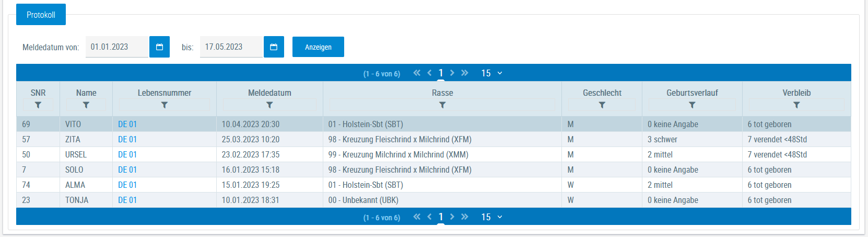The width and height of the screenshot is (868, 237).
Task: Open the Protokoll tab
Action: tap(41, 15)
